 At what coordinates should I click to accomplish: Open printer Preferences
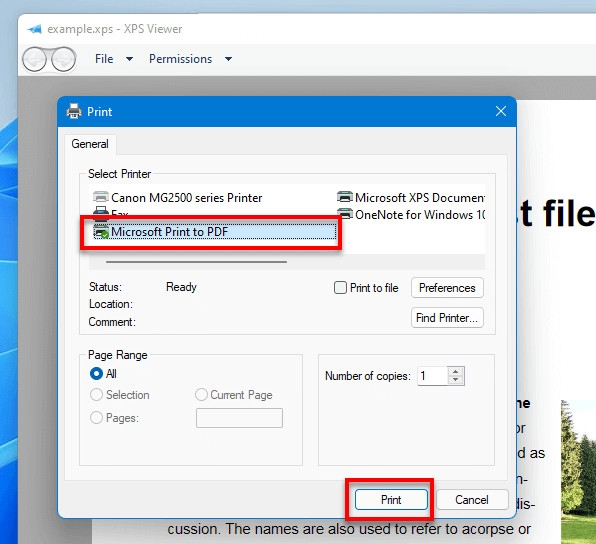click(447, 288)
